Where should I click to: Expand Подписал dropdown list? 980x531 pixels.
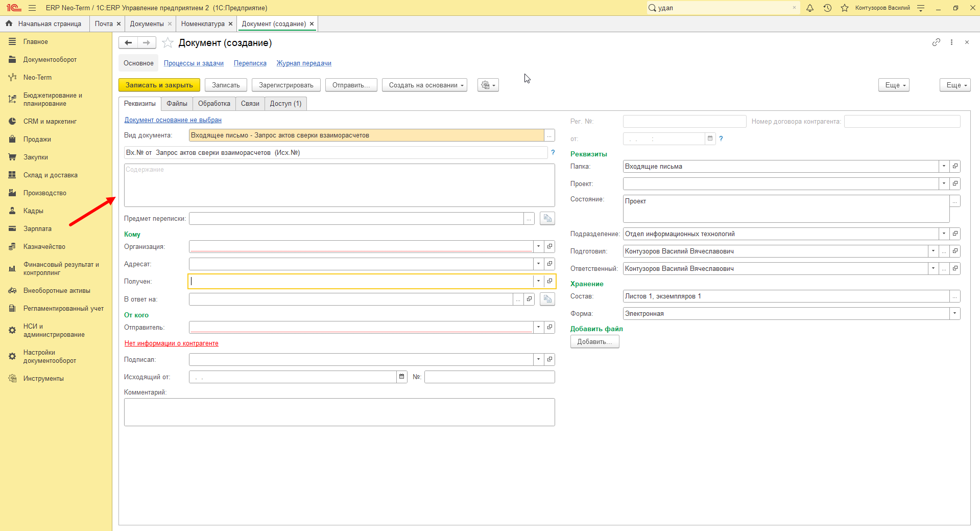point(539,359)
